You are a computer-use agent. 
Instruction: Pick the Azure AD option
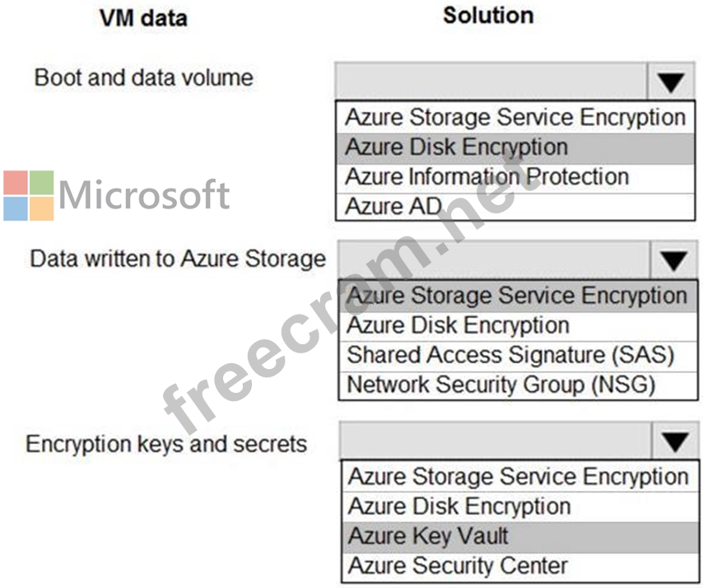515,207
